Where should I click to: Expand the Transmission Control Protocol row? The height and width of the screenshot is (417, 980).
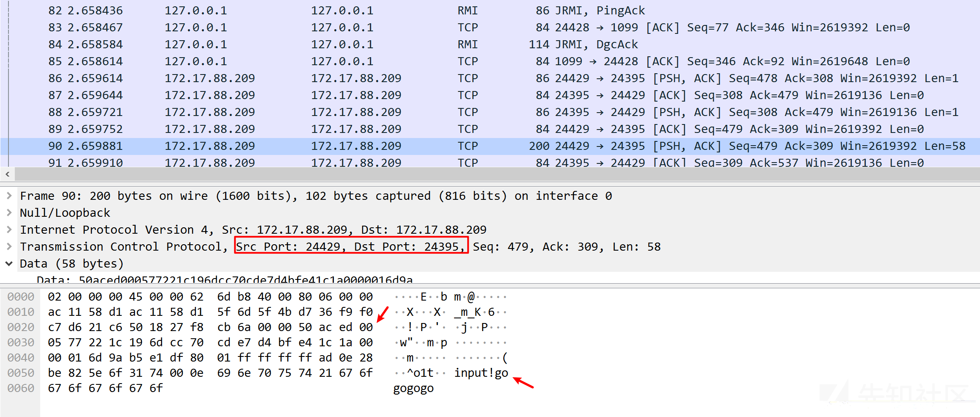pyautogui.click(x=9, y=246)
